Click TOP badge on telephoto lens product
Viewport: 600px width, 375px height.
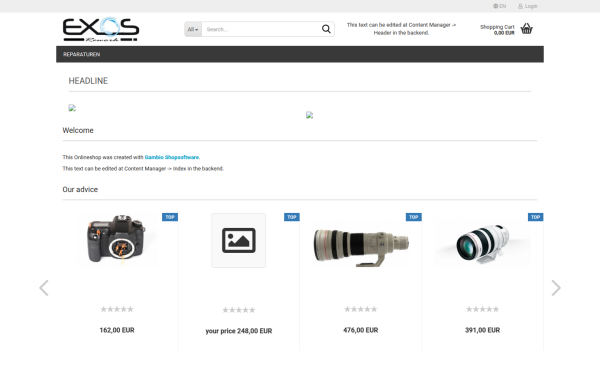(414, 217)
